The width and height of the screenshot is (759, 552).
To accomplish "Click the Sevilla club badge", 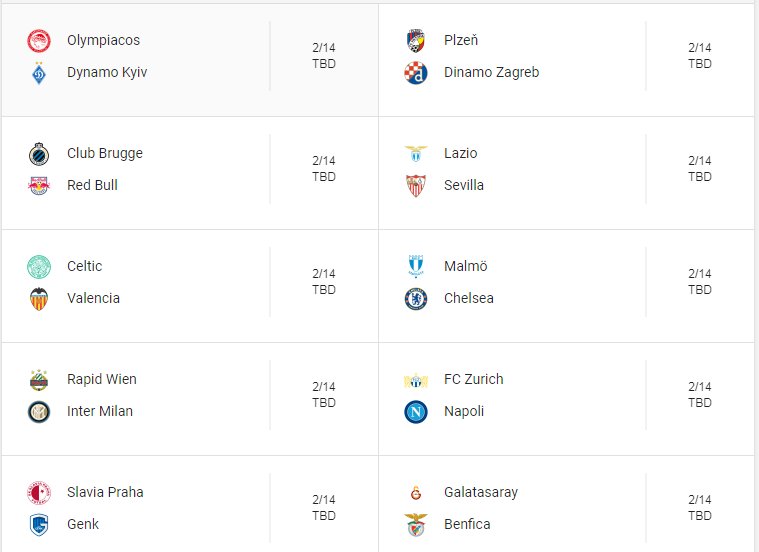I will (416, 186).
